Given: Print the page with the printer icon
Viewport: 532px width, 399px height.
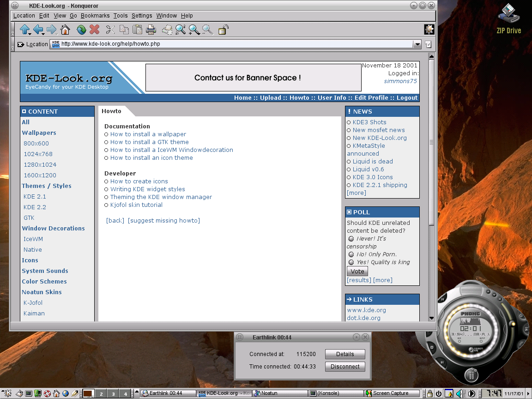Looking at the screenshot, I should coord(151,30).
